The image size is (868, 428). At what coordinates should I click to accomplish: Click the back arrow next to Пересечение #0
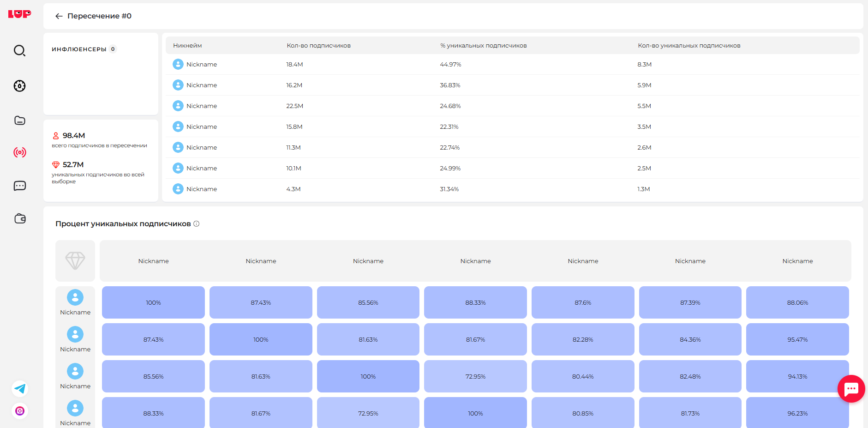(59, 16)
